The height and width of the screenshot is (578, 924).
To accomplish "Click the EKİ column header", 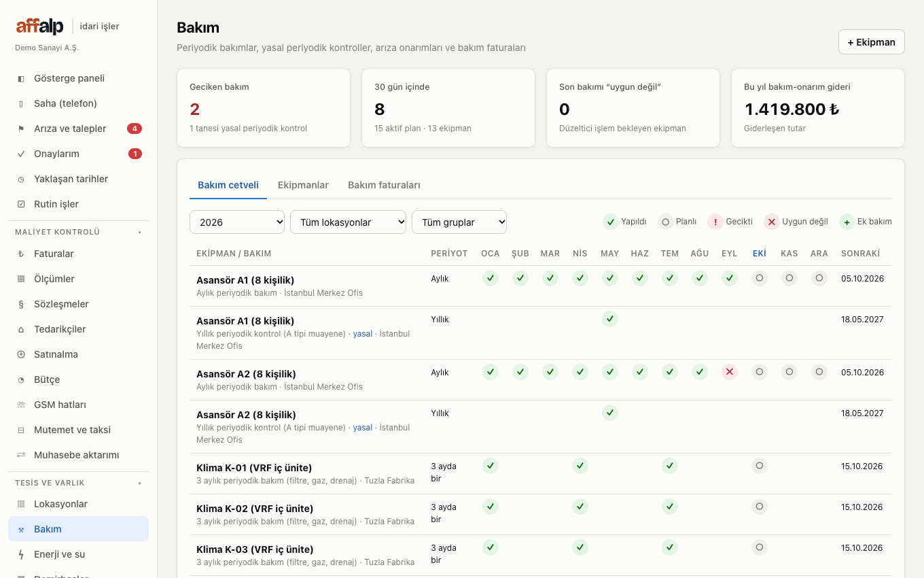I will [x=760, y=254].
